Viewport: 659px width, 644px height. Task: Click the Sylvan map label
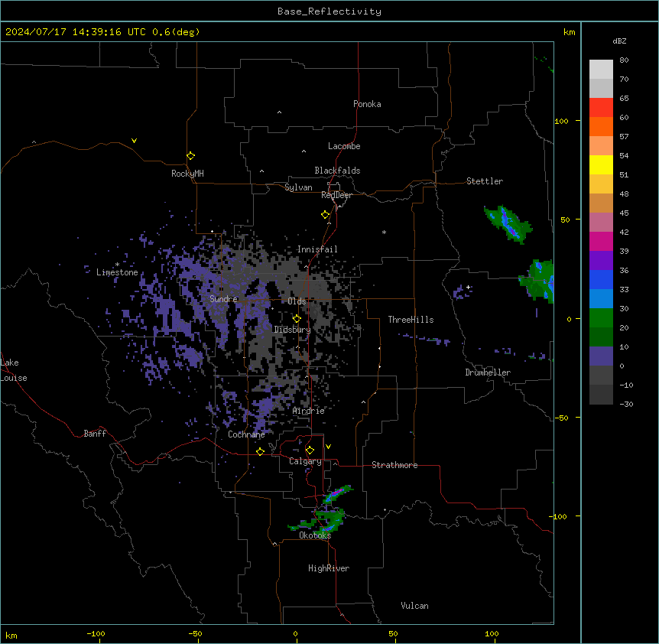point(298,187)
